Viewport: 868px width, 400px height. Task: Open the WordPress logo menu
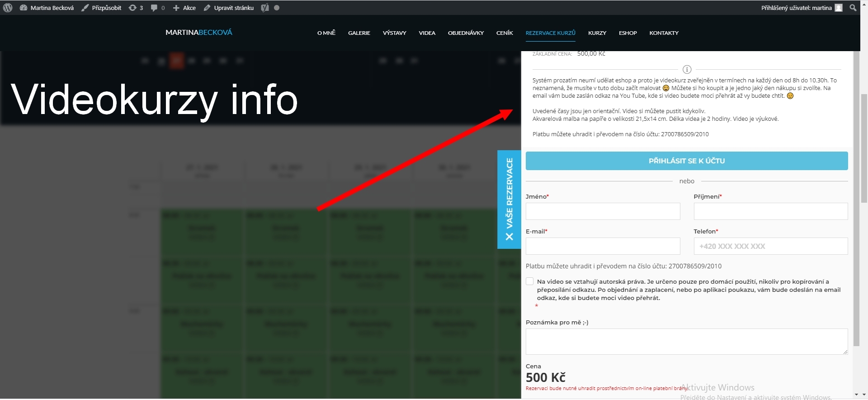[8, 8]
